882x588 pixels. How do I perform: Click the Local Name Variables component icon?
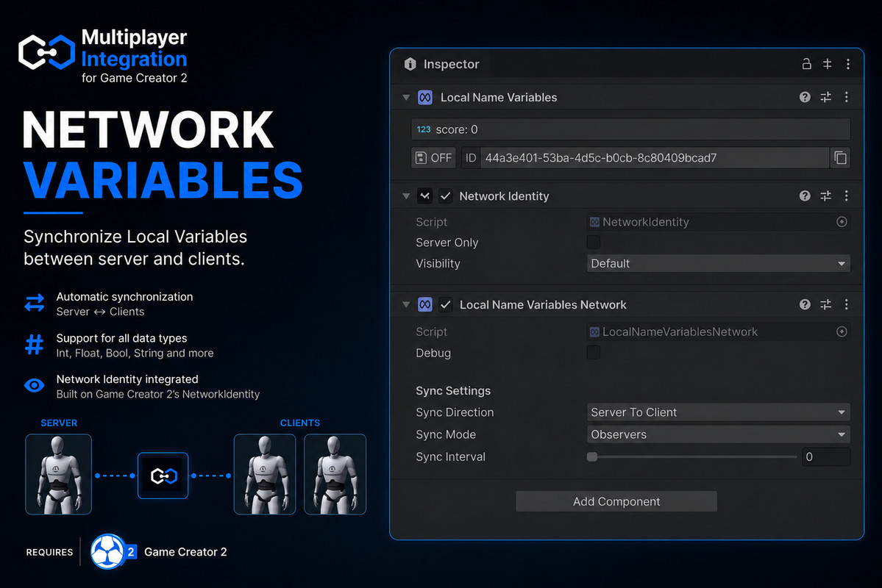coord(425,97)
